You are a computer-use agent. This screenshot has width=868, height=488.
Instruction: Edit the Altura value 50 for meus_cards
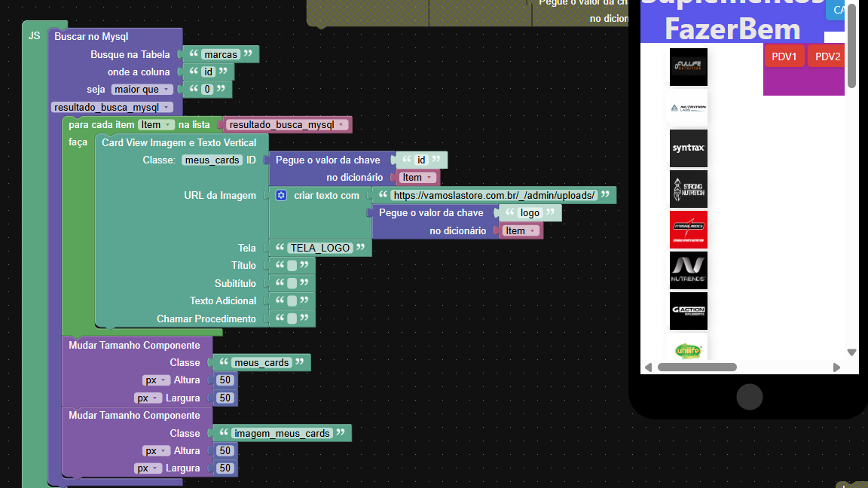coord(225,380)
